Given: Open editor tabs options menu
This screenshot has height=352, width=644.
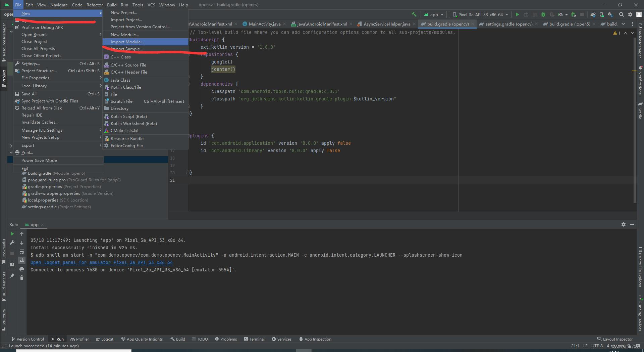Looking at the screenshot, I should coord(633,24).
